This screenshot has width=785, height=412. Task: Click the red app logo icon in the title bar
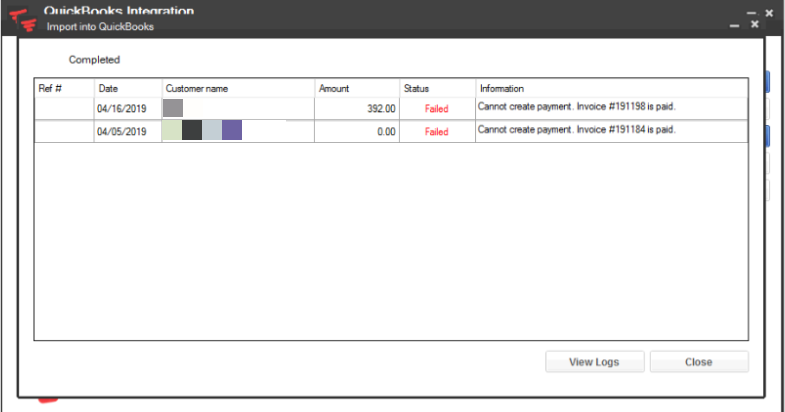[x=24, y=20]
